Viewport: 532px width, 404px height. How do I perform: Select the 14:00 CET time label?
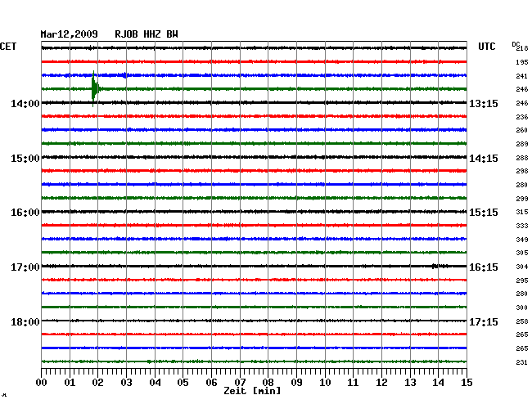pos(25,103)
